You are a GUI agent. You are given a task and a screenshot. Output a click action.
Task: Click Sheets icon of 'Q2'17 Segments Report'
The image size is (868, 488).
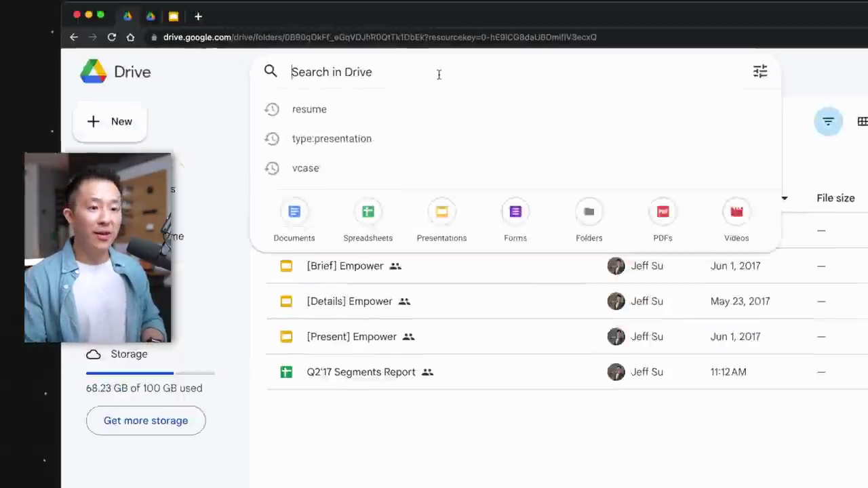(286, 372)
